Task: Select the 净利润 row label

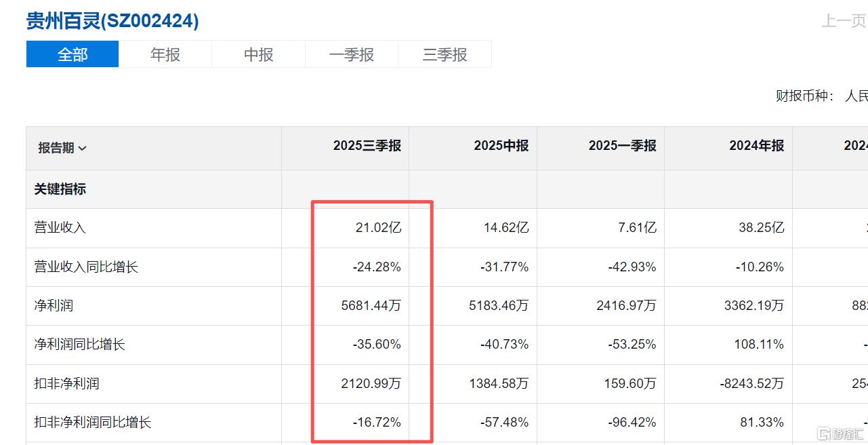Action: click(x=54, y=306)
